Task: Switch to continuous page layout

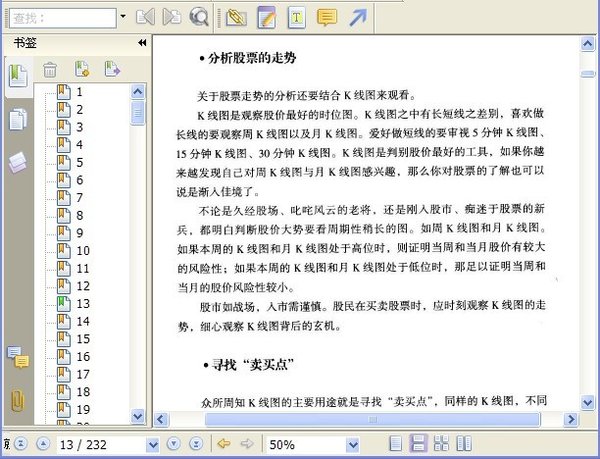Action: pyautogui.click(x=418, y=444)
